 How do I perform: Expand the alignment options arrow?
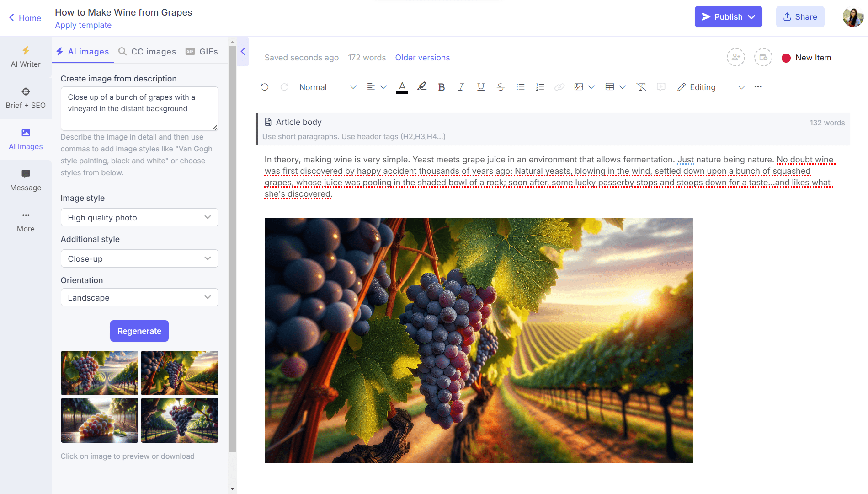tap(383, 87)
